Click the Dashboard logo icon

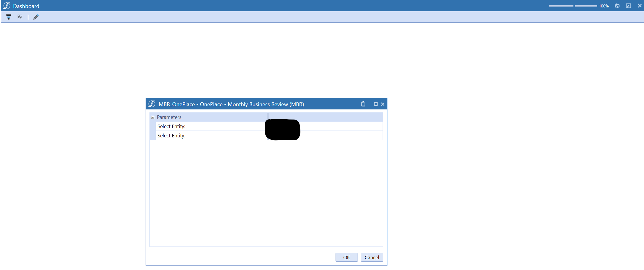(6, 5)
